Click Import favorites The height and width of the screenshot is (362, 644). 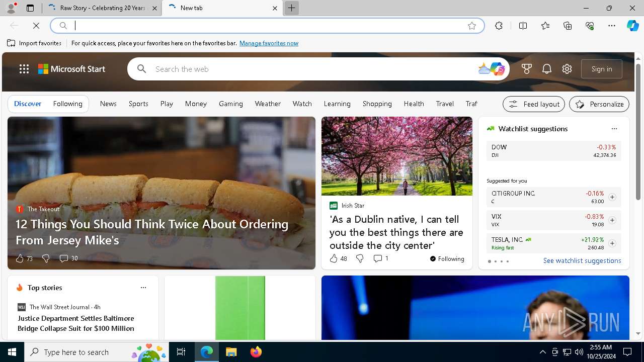34,43
